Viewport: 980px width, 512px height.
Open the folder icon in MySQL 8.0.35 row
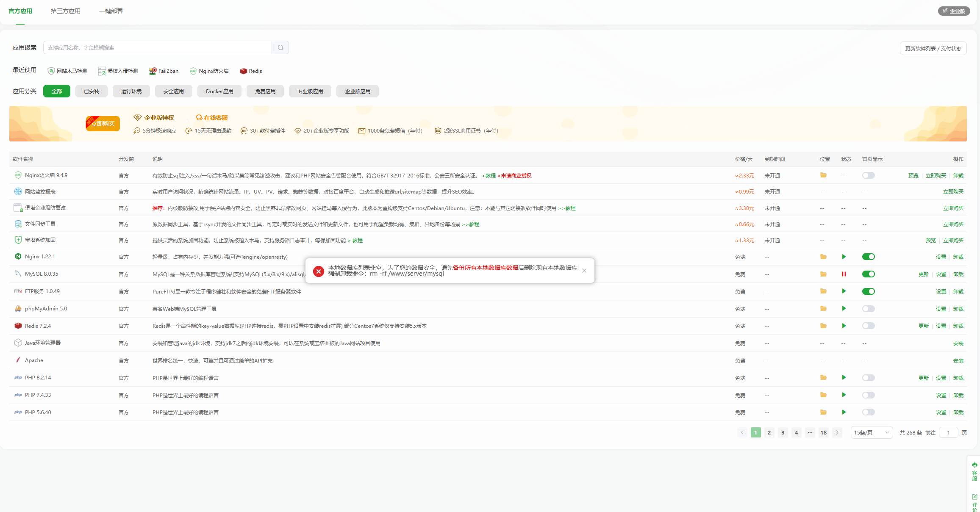tap(823, 274)
